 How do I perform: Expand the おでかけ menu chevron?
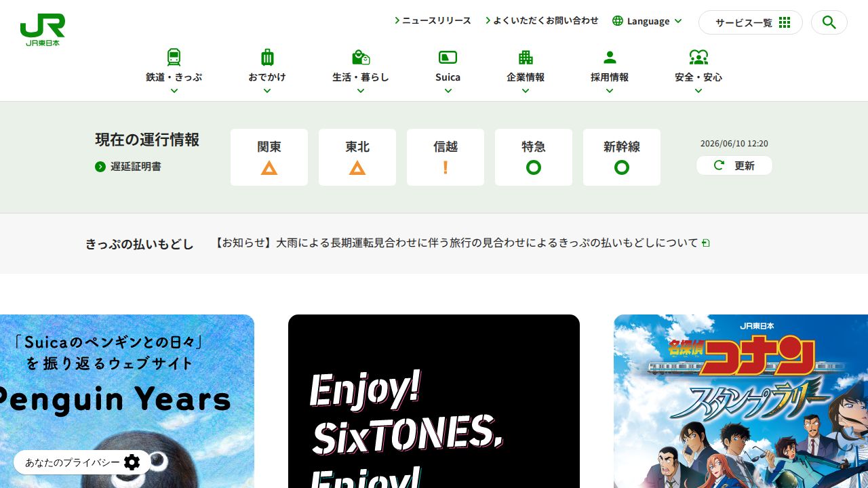tap(267, 91)
